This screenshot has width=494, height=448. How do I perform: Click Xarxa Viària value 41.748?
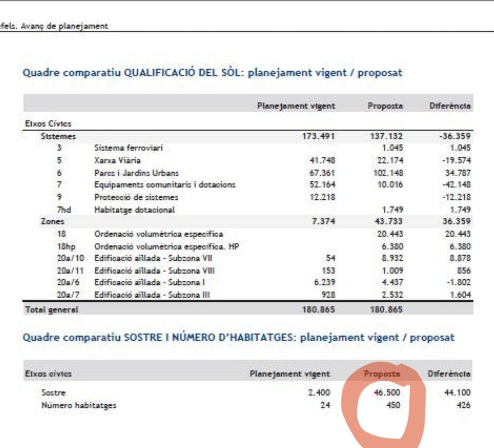322,160
